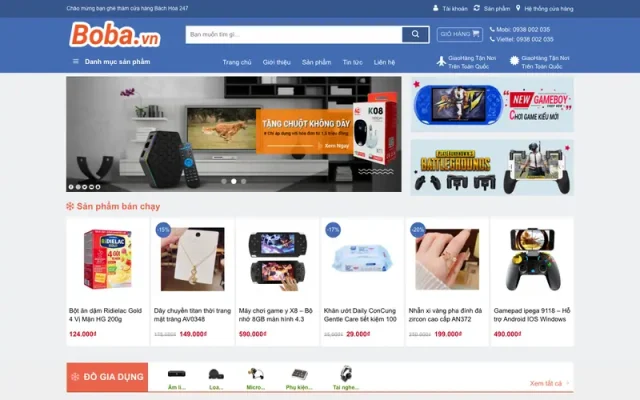The height and width of the screenshot is (400, 640).
Task: Click the snowflake icon in Đồ gia dụng
Action: (x=75, y=377)
